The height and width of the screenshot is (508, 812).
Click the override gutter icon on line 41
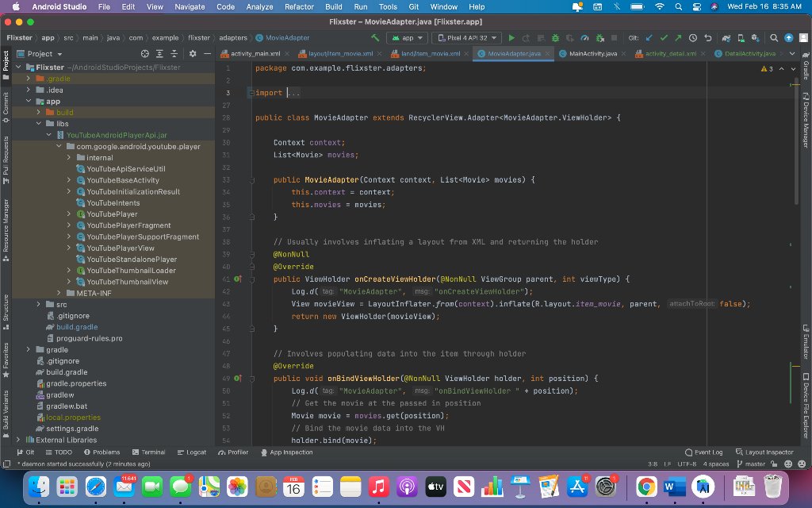(x=238, y=279)
